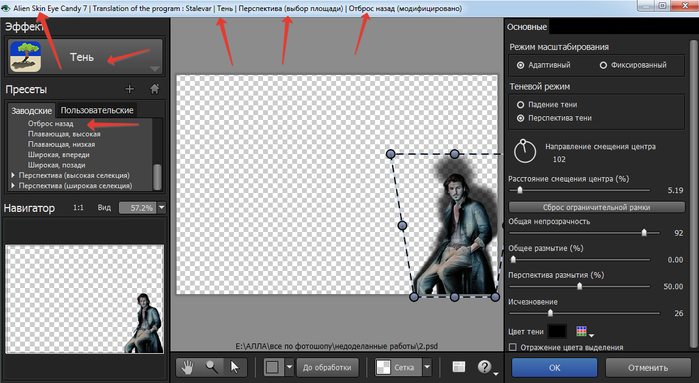
Task: Open the color palette grid icon
Action: (581, 331)
